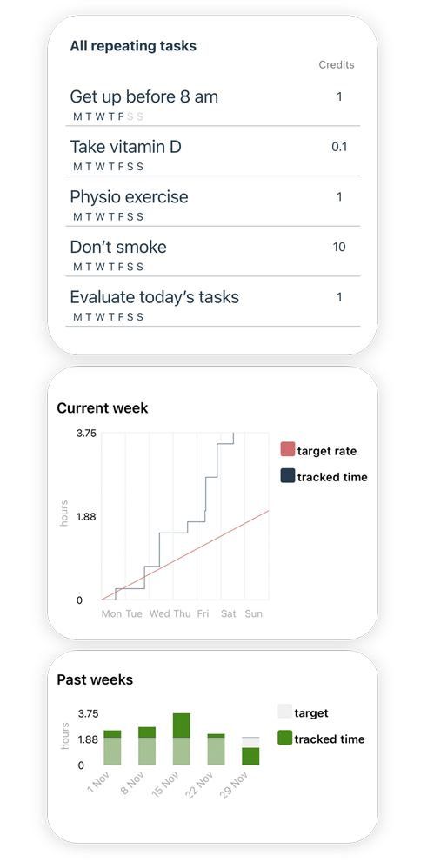427x868 pixels.
Task: Click the 22 Nov bar in the chart
Action: pyautogui.click(x=216, y=750)
